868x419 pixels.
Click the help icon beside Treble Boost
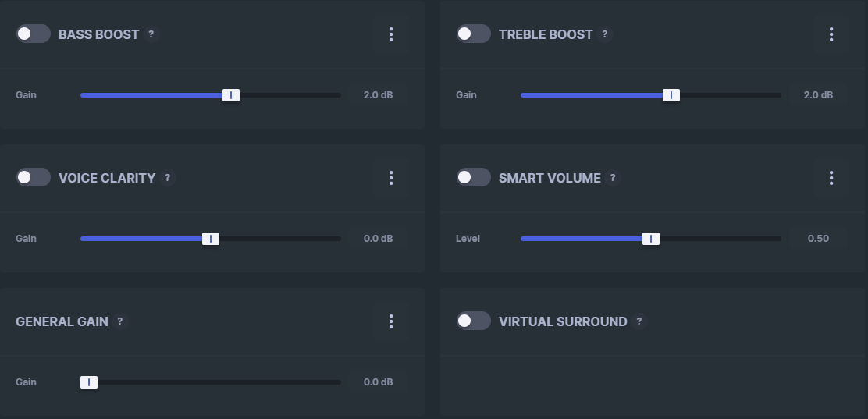[605, 34]
